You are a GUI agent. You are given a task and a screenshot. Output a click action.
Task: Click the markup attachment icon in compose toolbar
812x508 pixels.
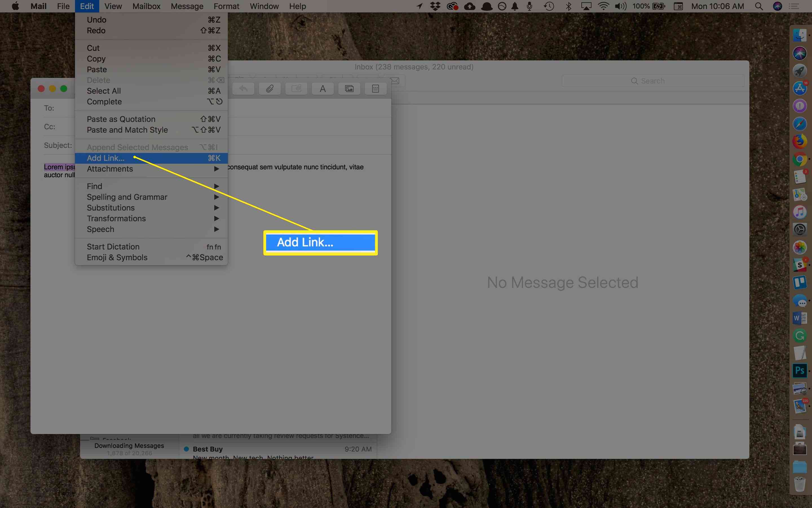(x=296, y=89)
